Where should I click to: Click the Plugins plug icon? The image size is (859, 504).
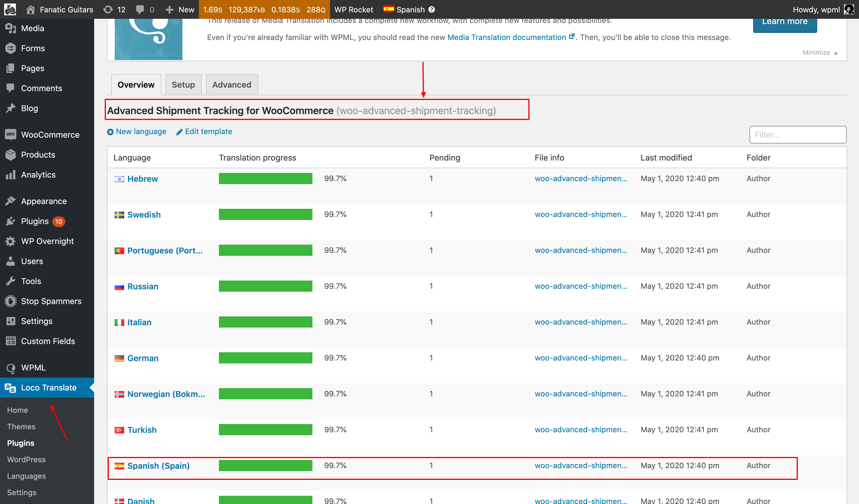(x=11, y=221)
